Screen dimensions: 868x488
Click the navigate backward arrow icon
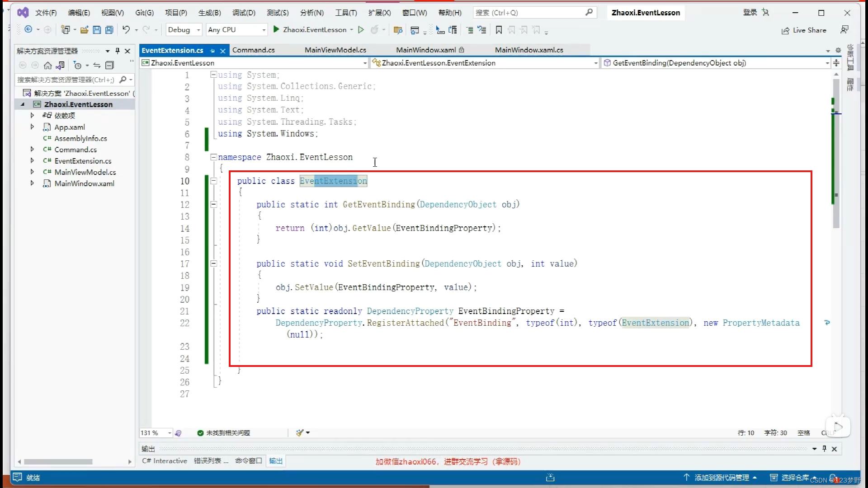click(28, 29)
